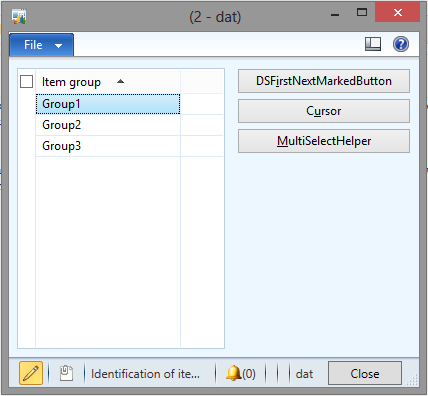Maximize the window
Image resolution: width=428 pixels, height=396 pixels.
362,13
